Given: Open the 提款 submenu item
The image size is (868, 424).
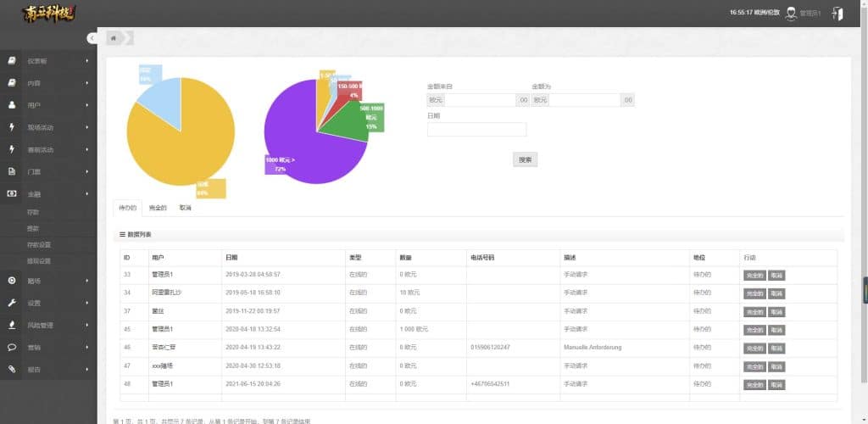Looking at the screenshot, I should coord(33,228).
